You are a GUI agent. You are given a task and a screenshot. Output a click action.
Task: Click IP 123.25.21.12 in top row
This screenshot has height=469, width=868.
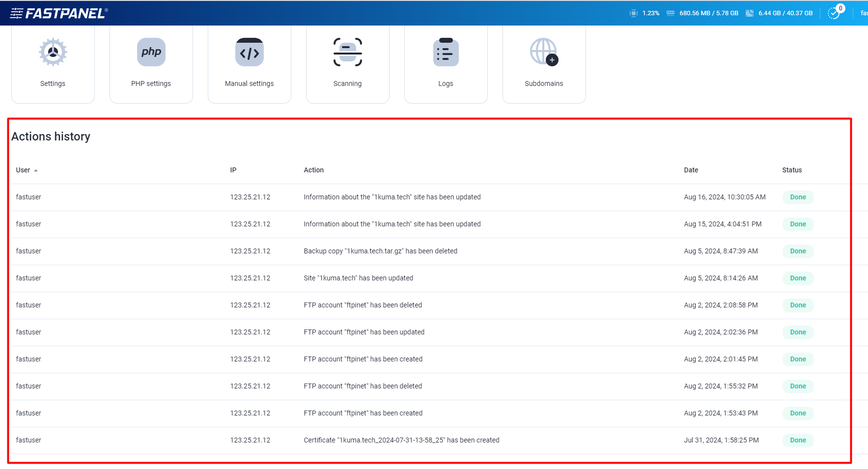250,197
